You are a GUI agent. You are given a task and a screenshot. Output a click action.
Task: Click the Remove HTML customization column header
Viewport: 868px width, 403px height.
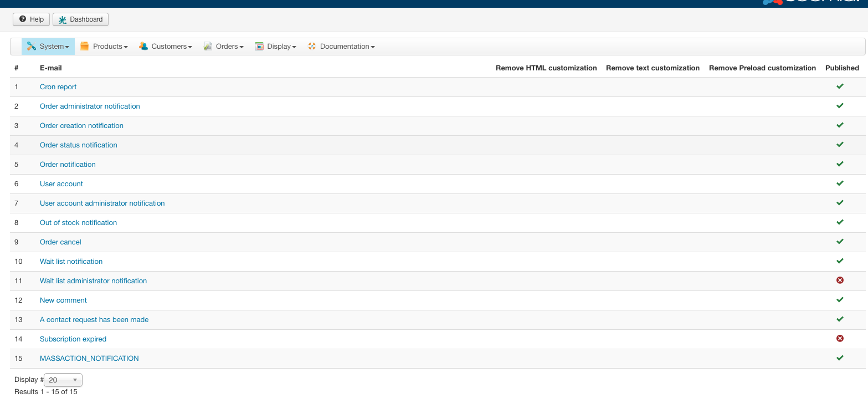(546, 68)
